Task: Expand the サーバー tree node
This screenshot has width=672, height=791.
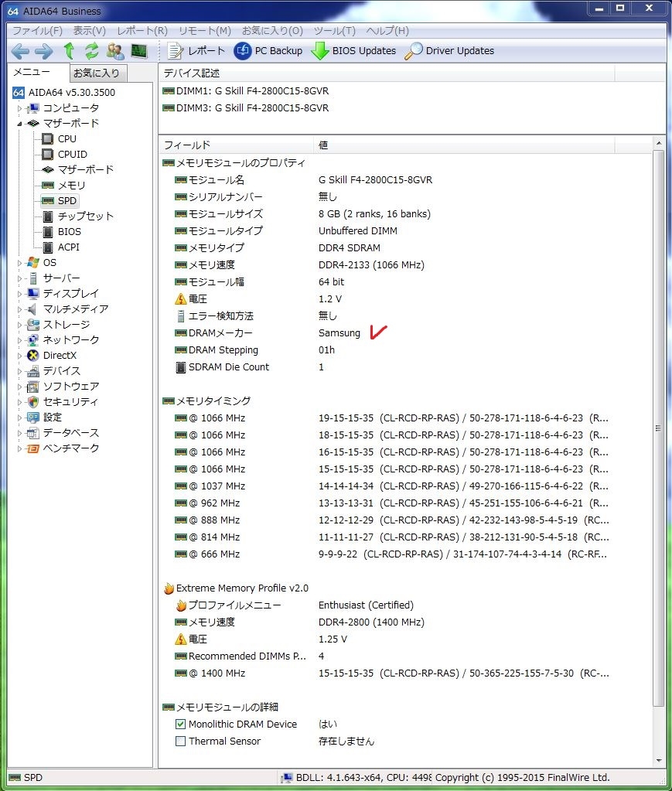Action: tap(19, 278)
